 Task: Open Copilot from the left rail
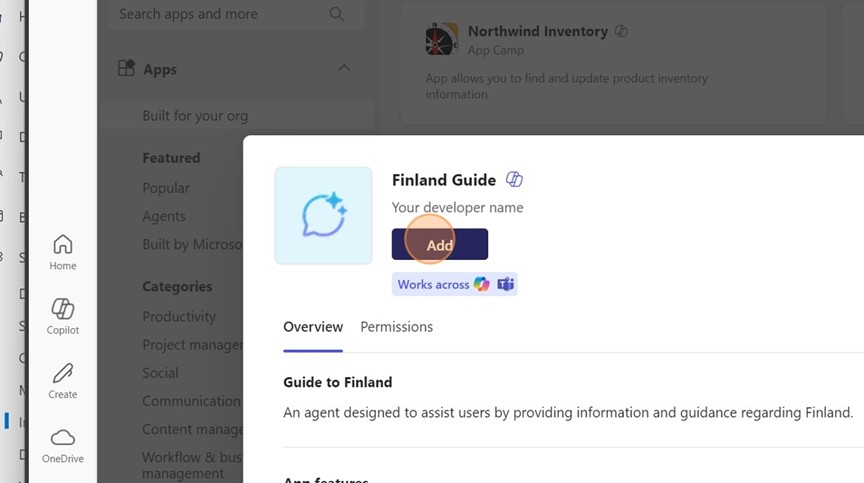(x=62, y=309)
